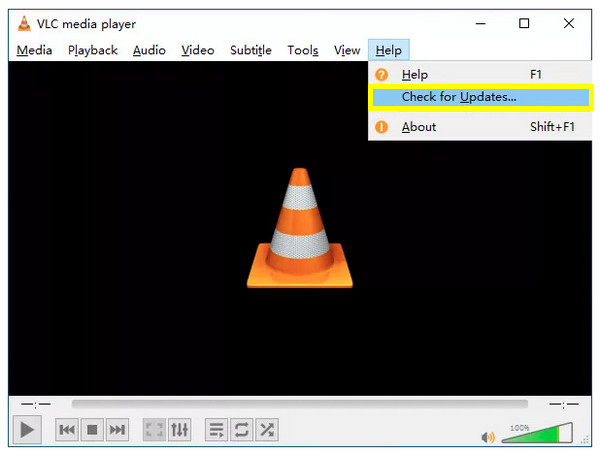The image size is (600, 454).
Task: Skip to previous media track
Action: (x=67, y=430)
